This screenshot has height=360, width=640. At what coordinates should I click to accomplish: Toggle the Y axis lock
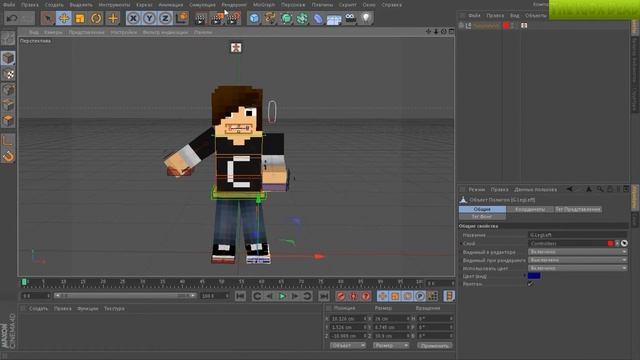coord(149,18)
